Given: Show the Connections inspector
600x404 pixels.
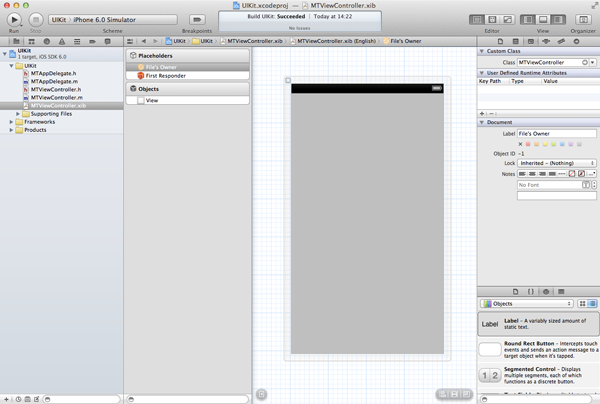Looking at the screenshot, I should coord(577,41).
